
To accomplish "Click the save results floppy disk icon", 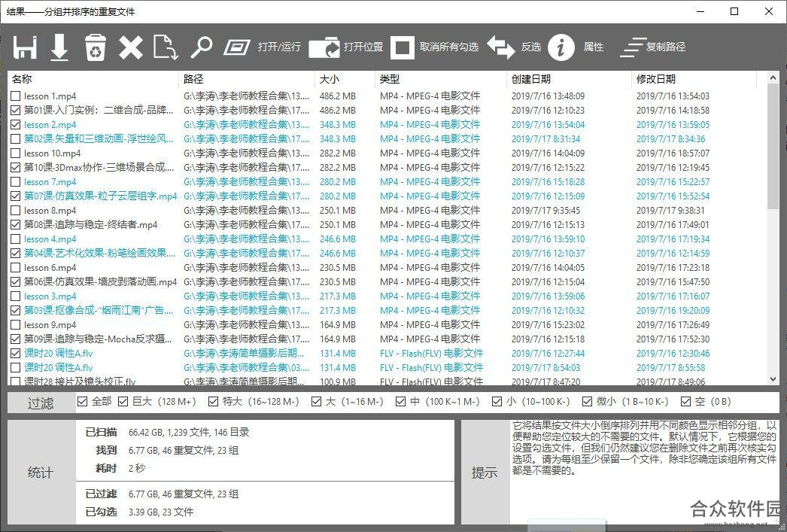I will (25, 47).
